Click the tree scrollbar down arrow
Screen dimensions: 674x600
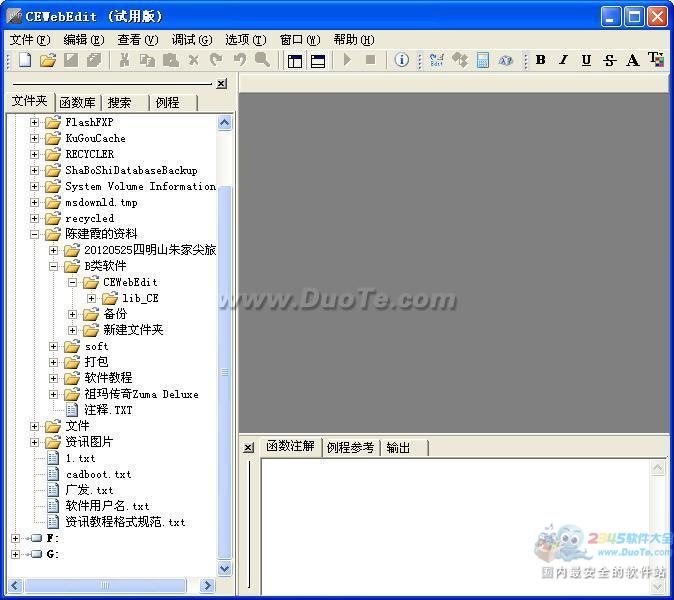[x=224, y=569]
